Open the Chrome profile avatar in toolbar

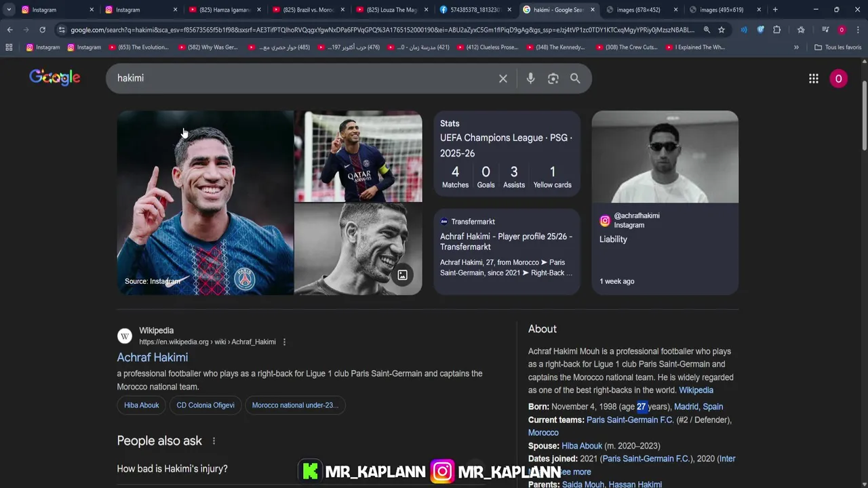pos(842,30)
